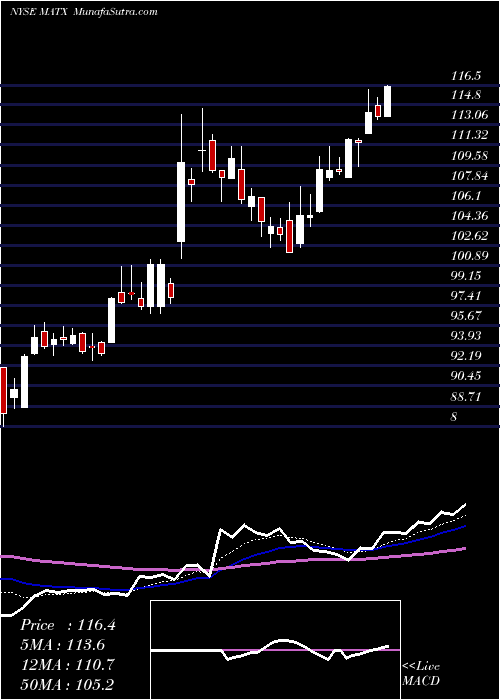Viewport: 500px width, 700px height.
Task: Click the 90.45 price axis label
Action: [x=466, y=376]
